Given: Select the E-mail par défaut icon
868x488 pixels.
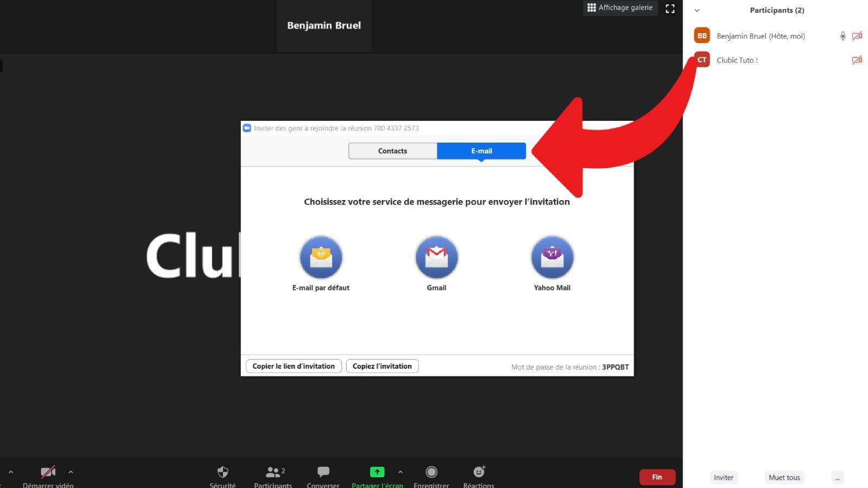Looking at the screenshot, I should point(321,258).
